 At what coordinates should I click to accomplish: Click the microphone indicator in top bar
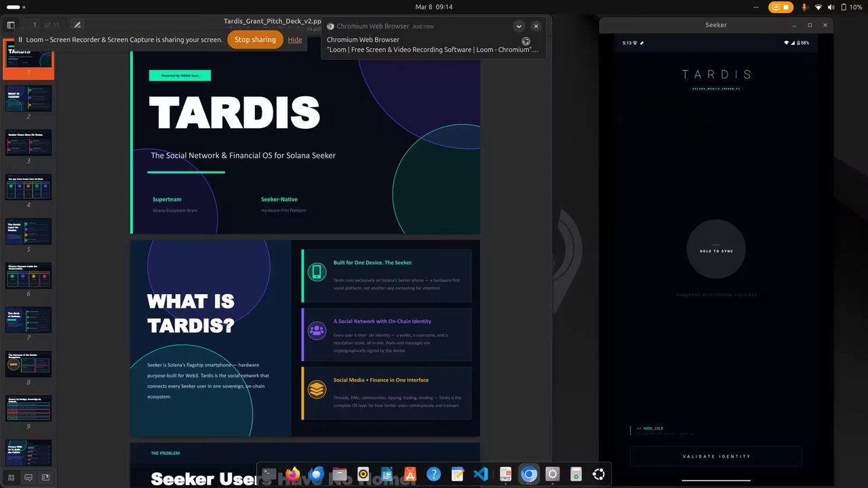tap(805, 7)
